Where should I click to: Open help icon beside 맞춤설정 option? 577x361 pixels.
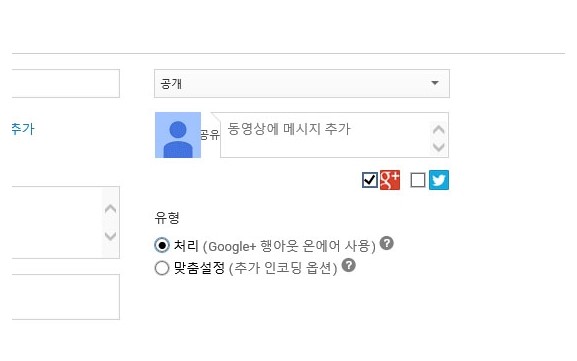pyautogui.click(x=348, y=265)
